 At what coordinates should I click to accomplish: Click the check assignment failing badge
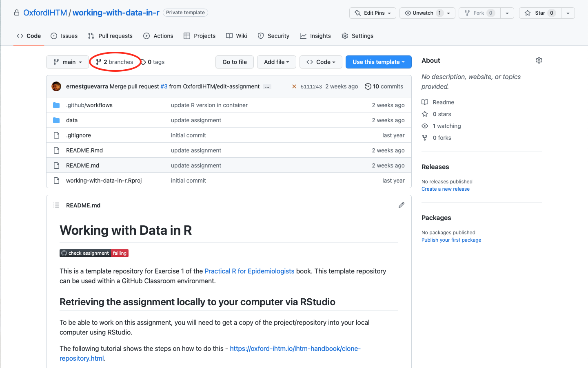[94, 253]
